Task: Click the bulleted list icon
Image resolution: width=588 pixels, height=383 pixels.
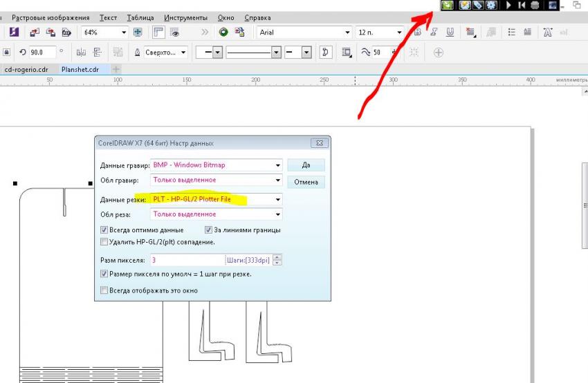Action: pos(512,32)
